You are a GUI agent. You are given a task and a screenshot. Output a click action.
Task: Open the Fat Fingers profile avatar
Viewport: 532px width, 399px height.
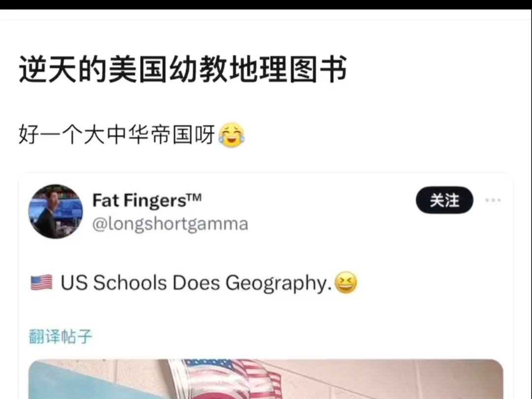(56, 212)
